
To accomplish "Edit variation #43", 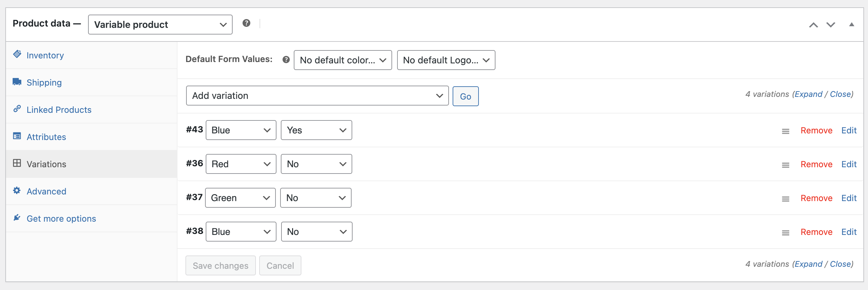I will click(x=848, y=130).
